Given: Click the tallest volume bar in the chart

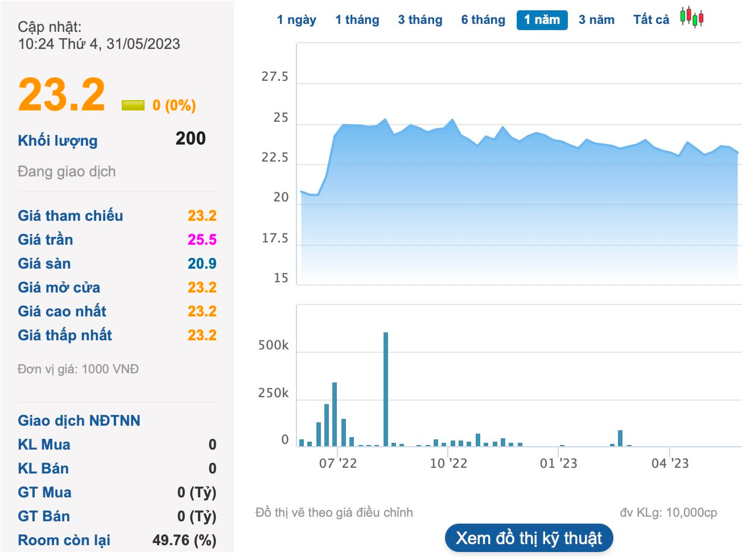Looking at the screenshot, I should (x=386, y=389).
